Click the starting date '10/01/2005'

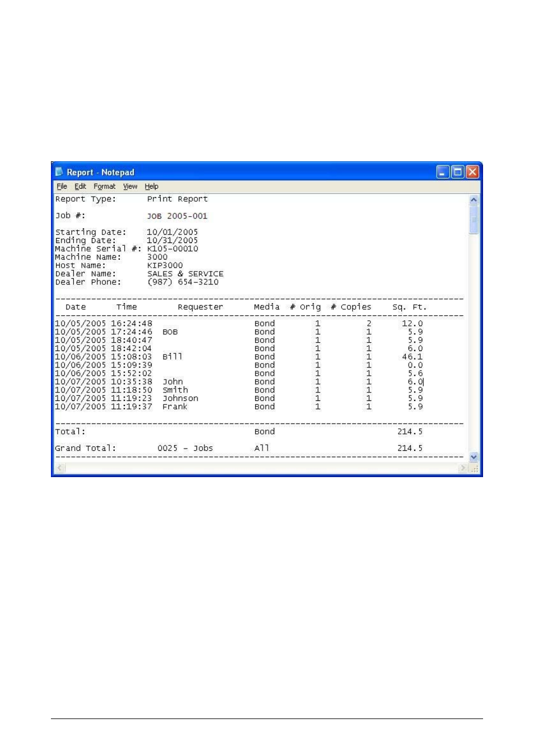tap(172, 232)
